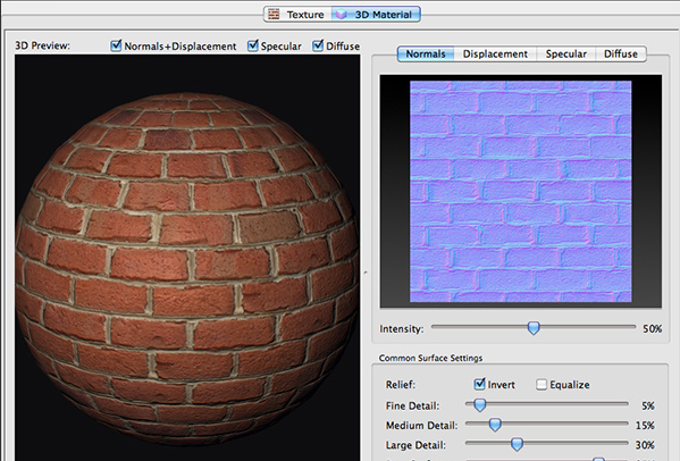Toggle the Normals+Displacement preview checkbox
This screenshot has height=461, width=680.
[117, 46]
